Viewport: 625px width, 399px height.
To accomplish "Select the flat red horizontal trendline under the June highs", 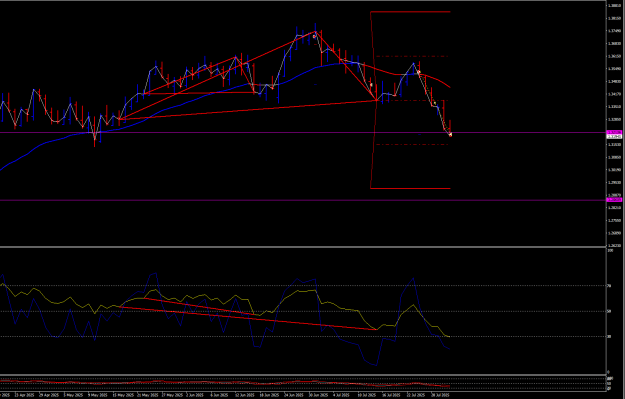I will pos(199,93).
